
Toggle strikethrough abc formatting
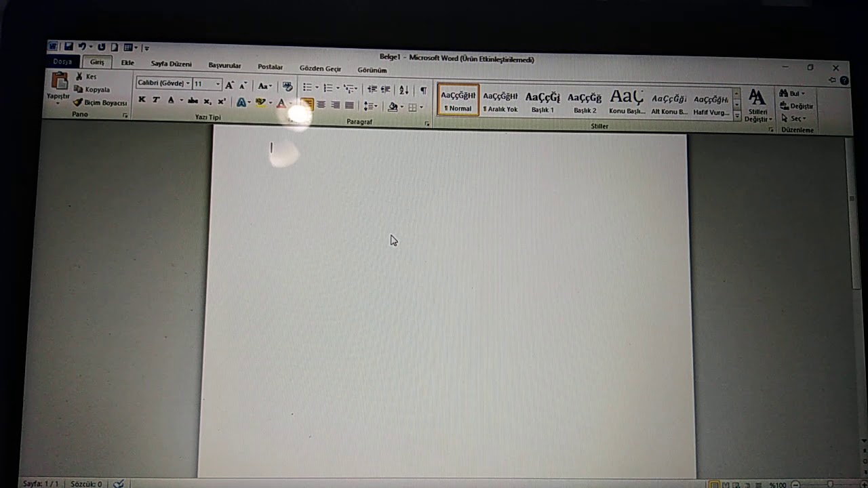tap(193, 101)
